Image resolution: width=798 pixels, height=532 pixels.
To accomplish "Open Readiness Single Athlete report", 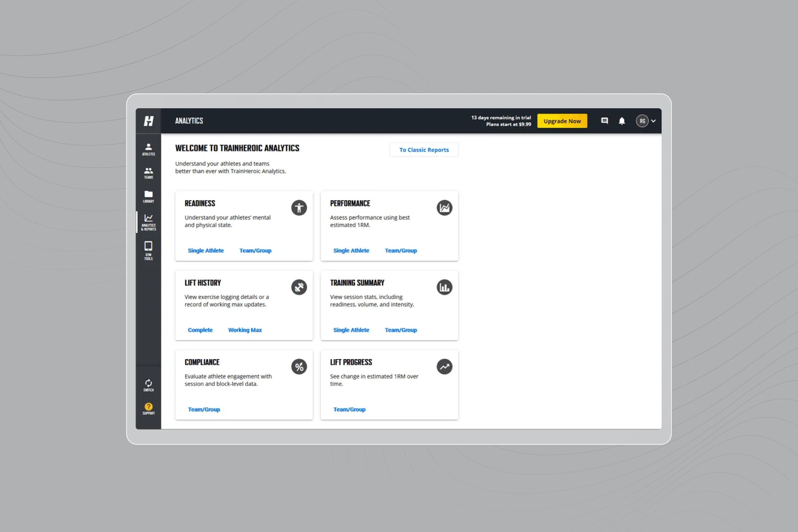I will click(x=206, y=250).
